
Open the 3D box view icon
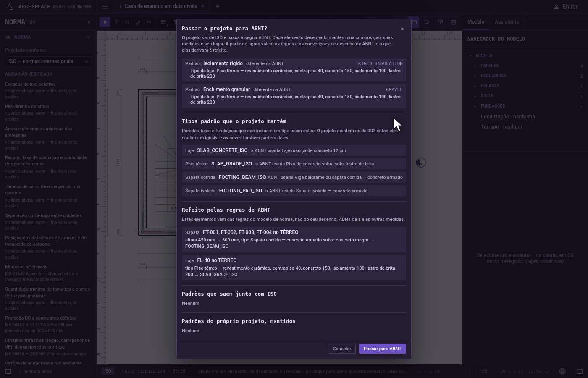click(440, 22)
